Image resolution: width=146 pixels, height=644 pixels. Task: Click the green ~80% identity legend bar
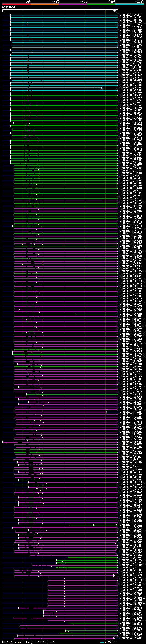click(x=101, y=4)
